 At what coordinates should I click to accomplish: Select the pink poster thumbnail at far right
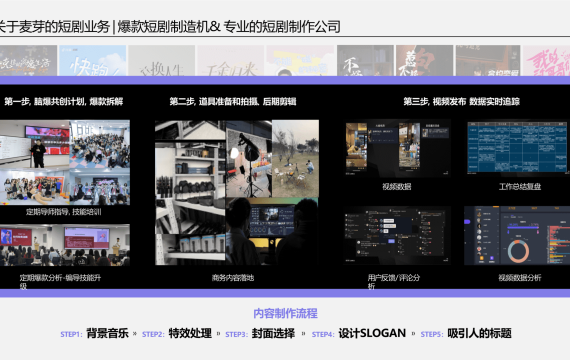click(x=546, y=61)
